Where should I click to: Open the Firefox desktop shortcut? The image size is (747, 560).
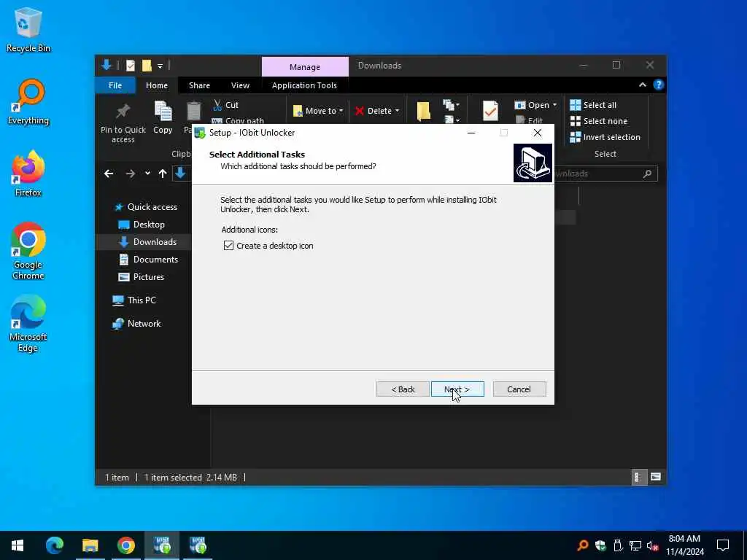click(x=28, y=174)
